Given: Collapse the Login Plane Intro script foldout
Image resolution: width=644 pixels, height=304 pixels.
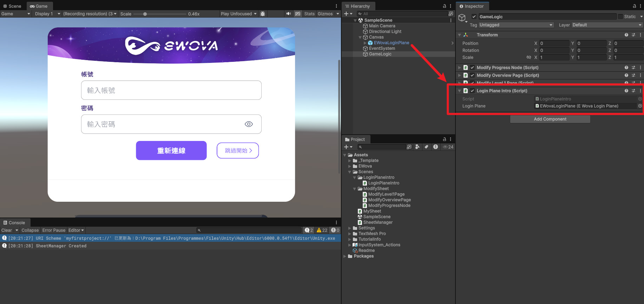Looking at the screenshot, I should coord(459,91).
